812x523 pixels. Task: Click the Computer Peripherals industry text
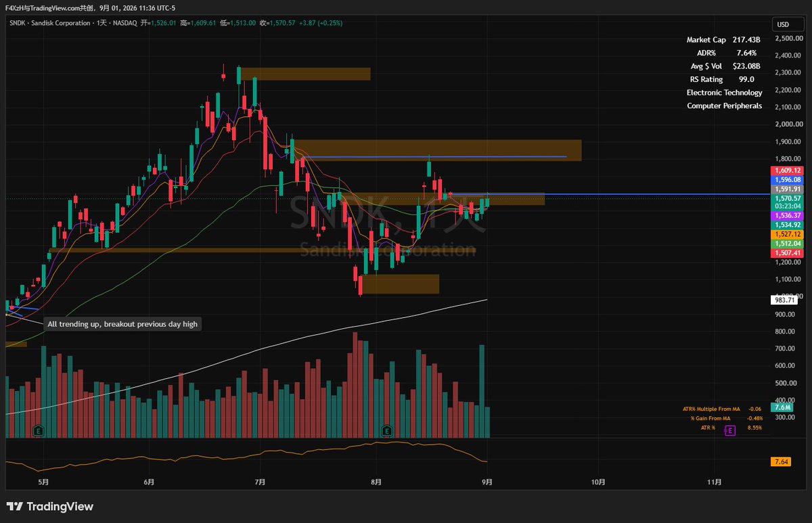pos(724,106)
